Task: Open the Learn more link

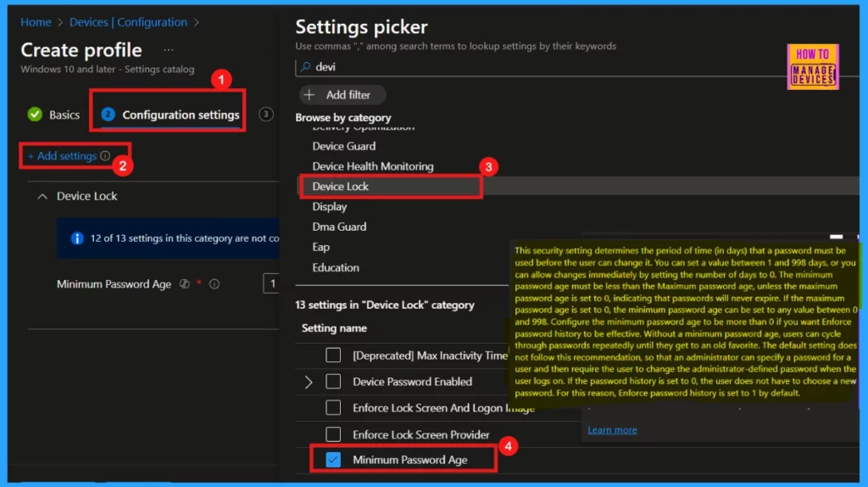Action: [x=612, y=430]
